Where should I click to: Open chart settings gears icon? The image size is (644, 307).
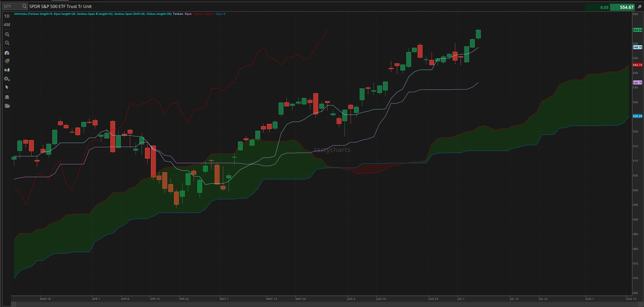coord(7,79)
